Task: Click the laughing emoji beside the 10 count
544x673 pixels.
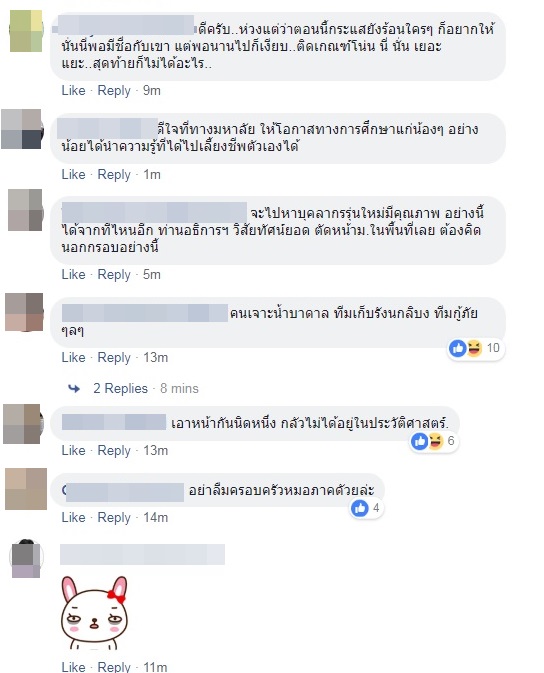Action: (474, 348)
